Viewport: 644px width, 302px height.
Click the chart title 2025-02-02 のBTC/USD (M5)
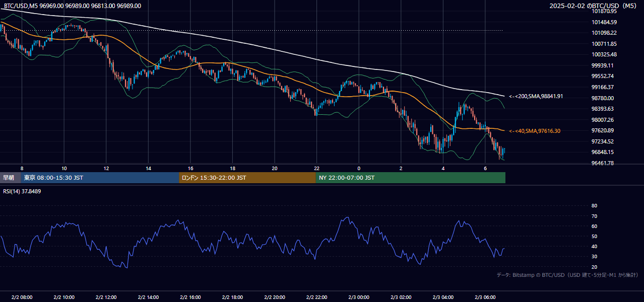tap(594, 6)
